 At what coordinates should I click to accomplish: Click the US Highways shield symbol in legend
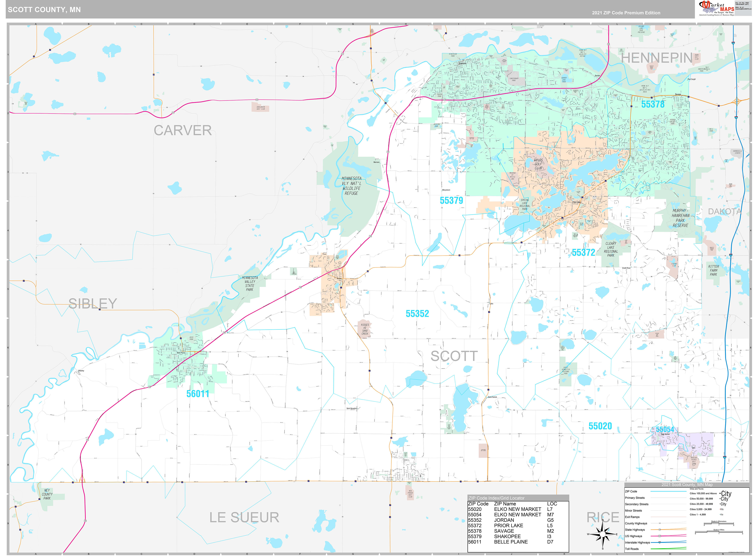pos(659,536)
